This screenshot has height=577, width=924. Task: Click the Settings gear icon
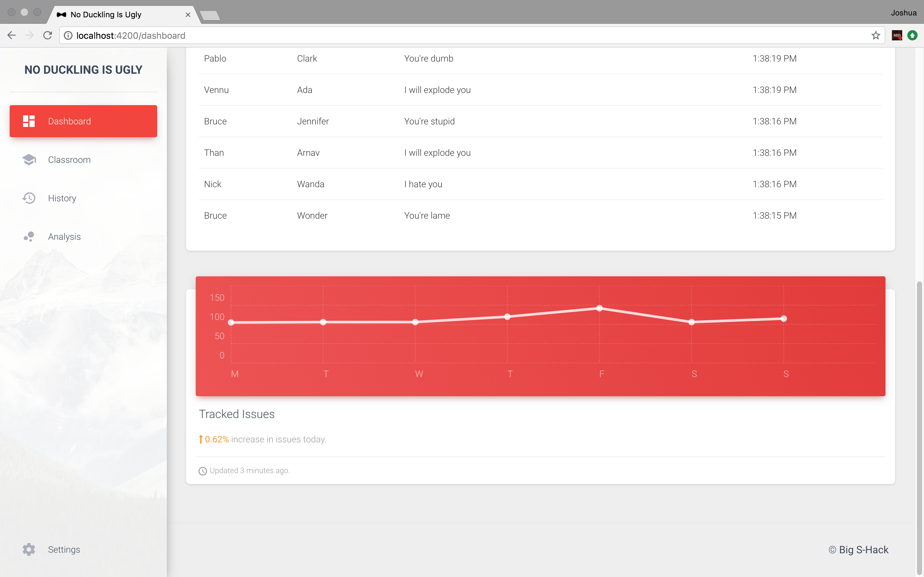tap(29, 549)
